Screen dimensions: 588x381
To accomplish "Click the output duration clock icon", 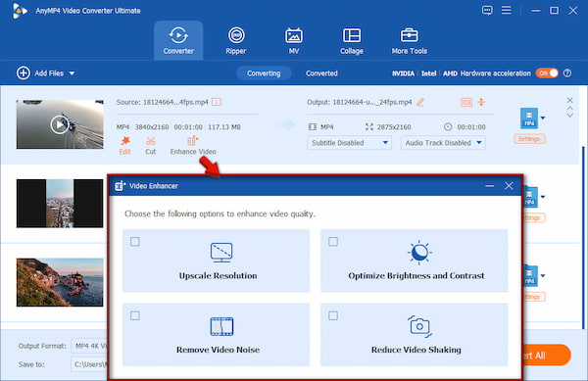I will [x=448, y=127].
